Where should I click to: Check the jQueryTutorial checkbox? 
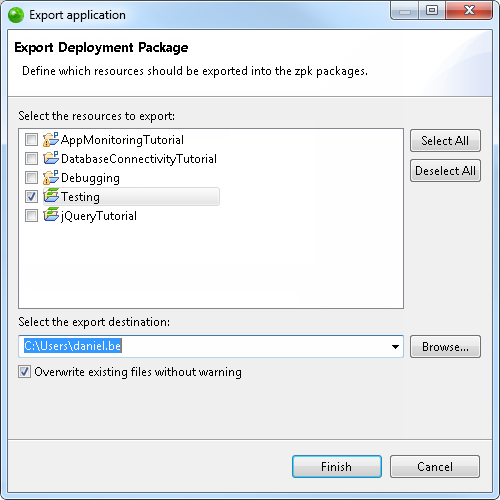(31, 216)
